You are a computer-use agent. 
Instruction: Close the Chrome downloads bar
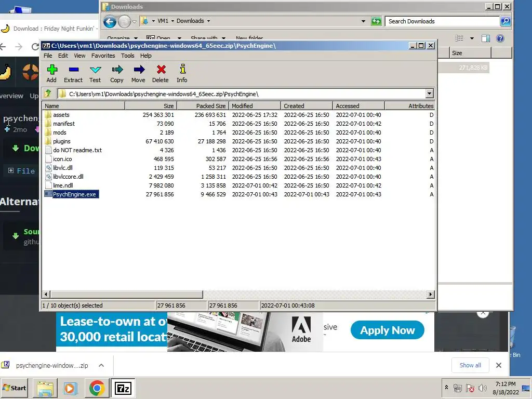[498, 365]
